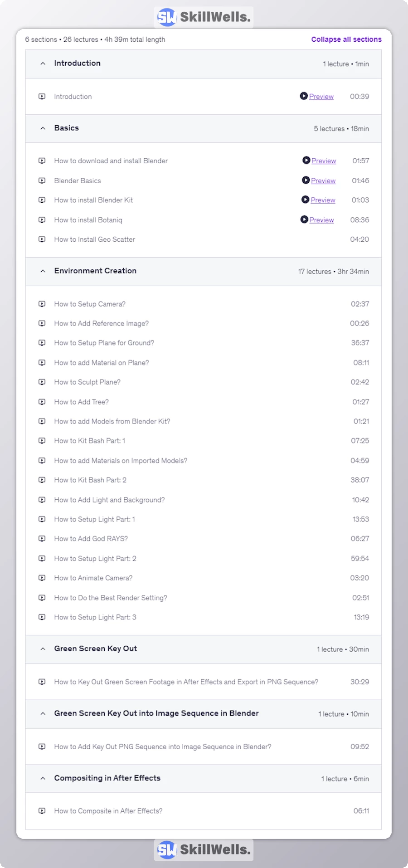Click play icon for Botaniq install preview
The height and width of the screenshot is (868, 408).
click(x=304, y=220)
